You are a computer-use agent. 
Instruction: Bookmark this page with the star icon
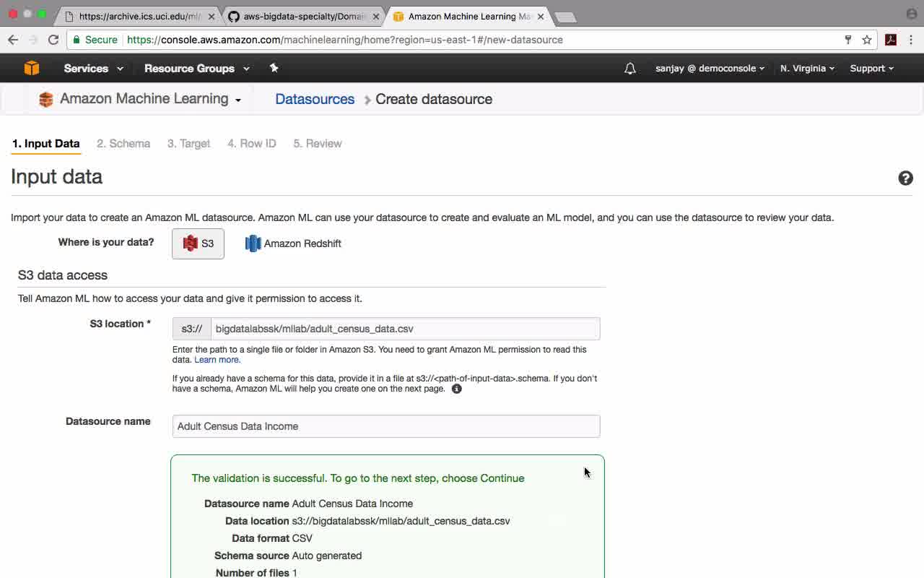point(867,40)
